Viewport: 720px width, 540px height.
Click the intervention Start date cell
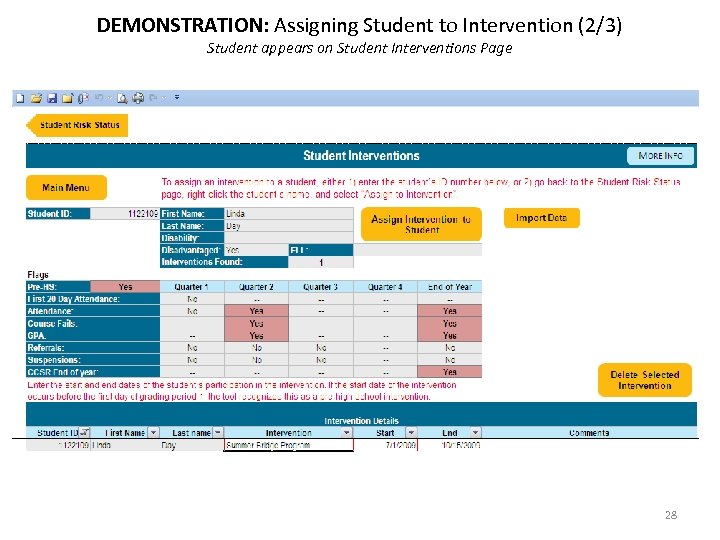point(385,445)
